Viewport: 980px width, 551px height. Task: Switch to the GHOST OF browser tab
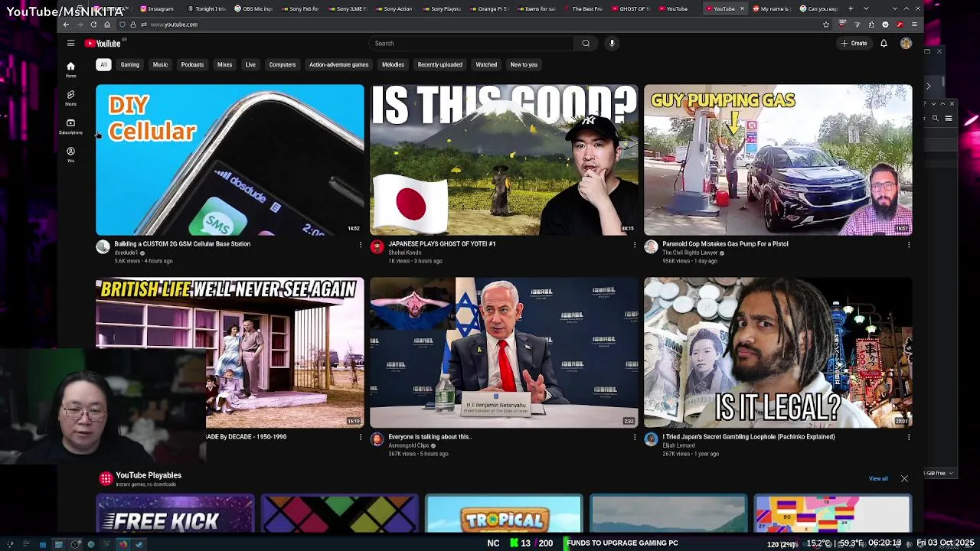point(630,8)
